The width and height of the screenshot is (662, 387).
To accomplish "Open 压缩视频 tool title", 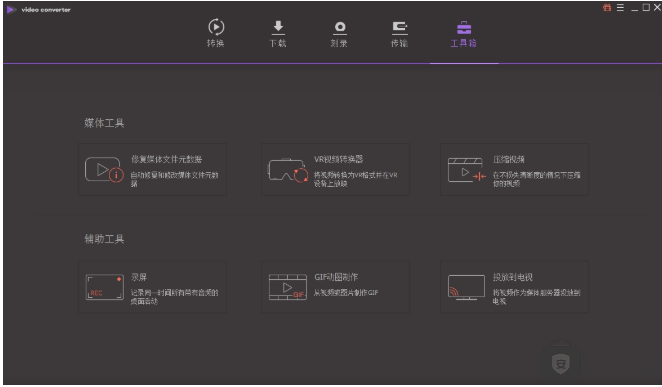I will click(509, 159).
